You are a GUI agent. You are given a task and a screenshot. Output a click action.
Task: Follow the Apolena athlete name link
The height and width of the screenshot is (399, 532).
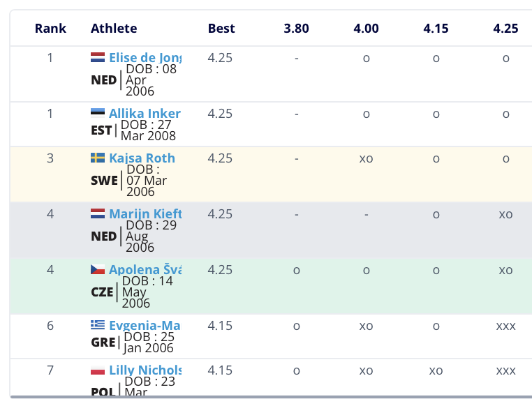point(145,270)
